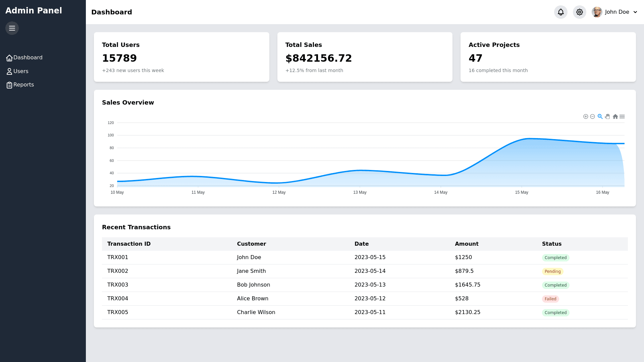
Task: Click John Doe's avatar picture
Action: 597,12
